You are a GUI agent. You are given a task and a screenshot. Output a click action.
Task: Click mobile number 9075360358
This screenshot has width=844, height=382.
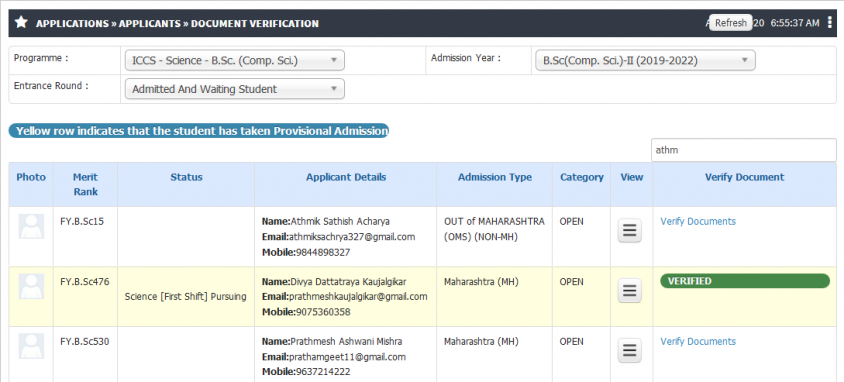(323, 312)
